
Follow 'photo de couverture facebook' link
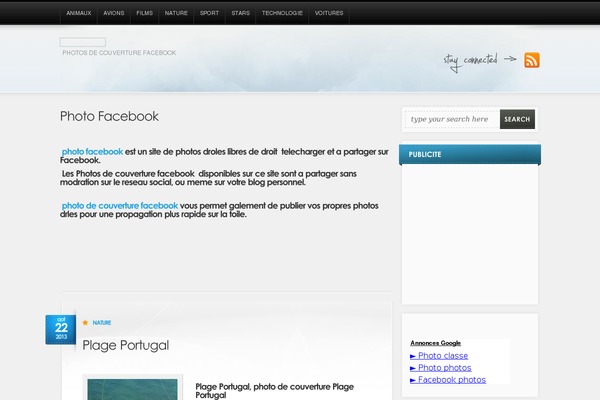click(120, 206)
